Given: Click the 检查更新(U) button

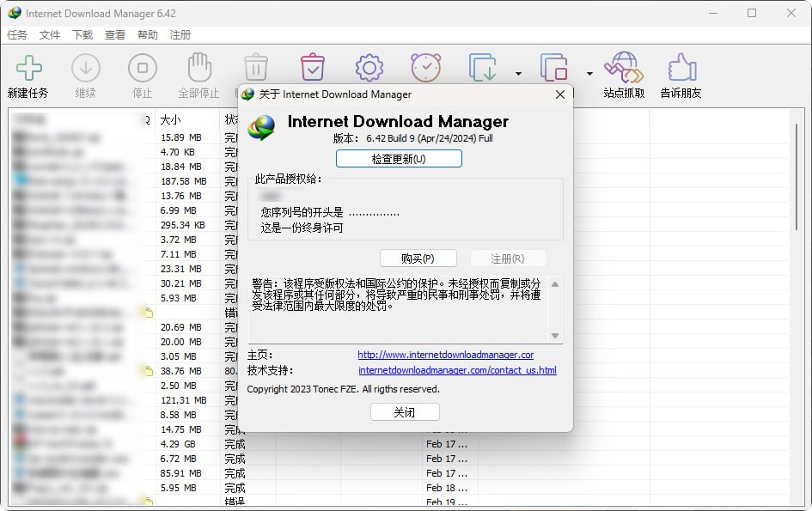Looking at the screenshot, I should pos(399,159).
